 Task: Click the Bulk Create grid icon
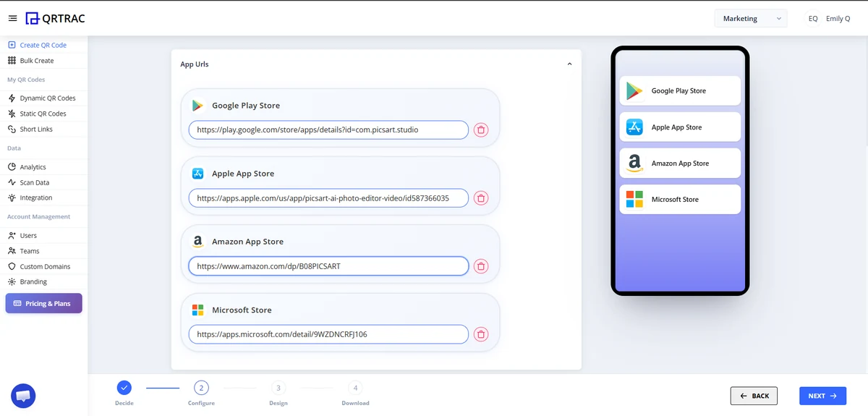[x=12, y=61]
